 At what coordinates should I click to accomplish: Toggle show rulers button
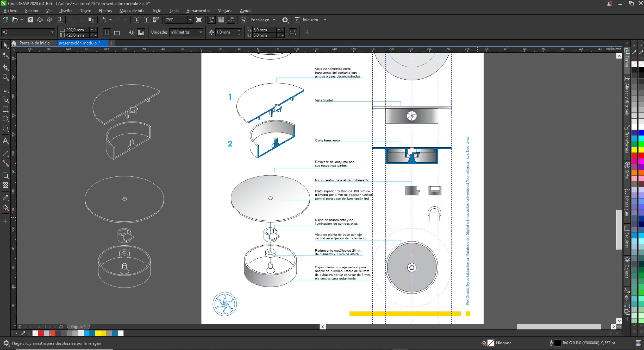(211, 20)
